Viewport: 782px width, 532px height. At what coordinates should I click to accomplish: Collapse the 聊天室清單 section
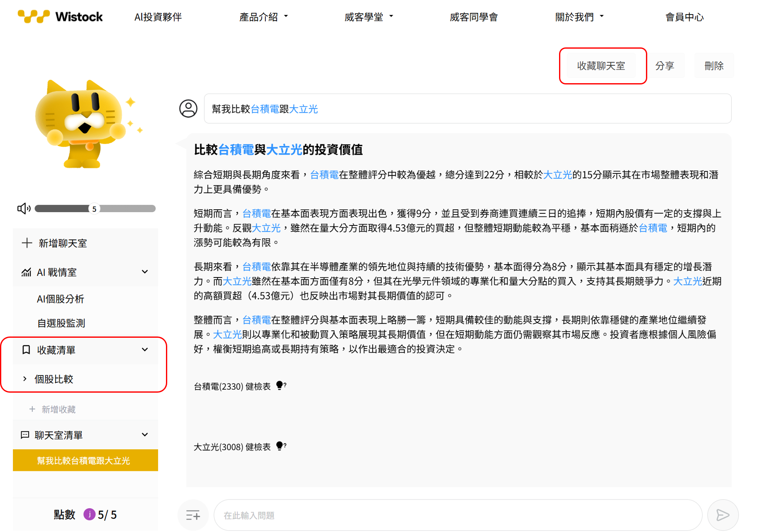coord(145,435)
